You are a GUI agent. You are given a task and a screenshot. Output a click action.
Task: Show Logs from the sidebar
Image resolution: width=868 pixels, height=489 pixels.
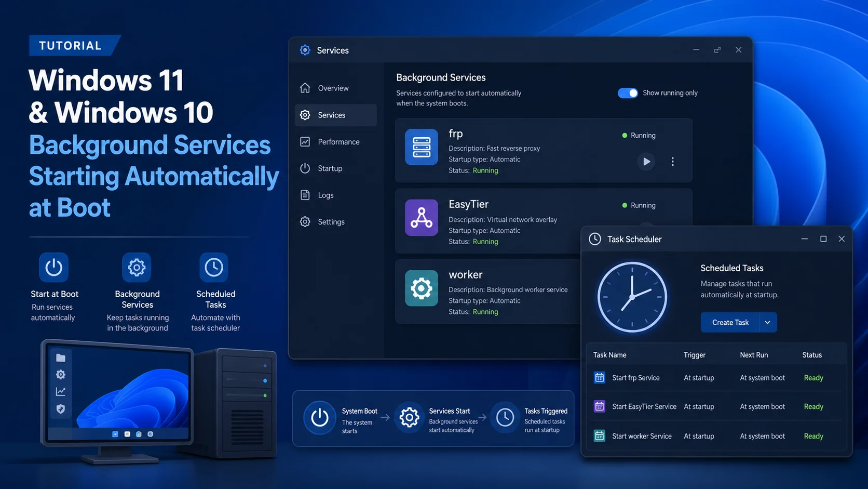[336, 195]
